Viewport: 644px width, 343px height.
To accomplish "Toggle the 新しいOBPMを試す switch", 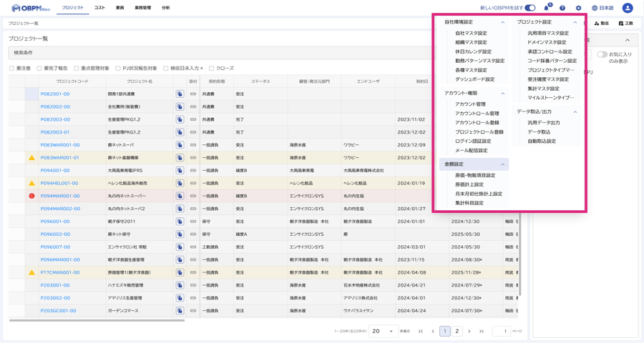I will (x=530, y=8).
